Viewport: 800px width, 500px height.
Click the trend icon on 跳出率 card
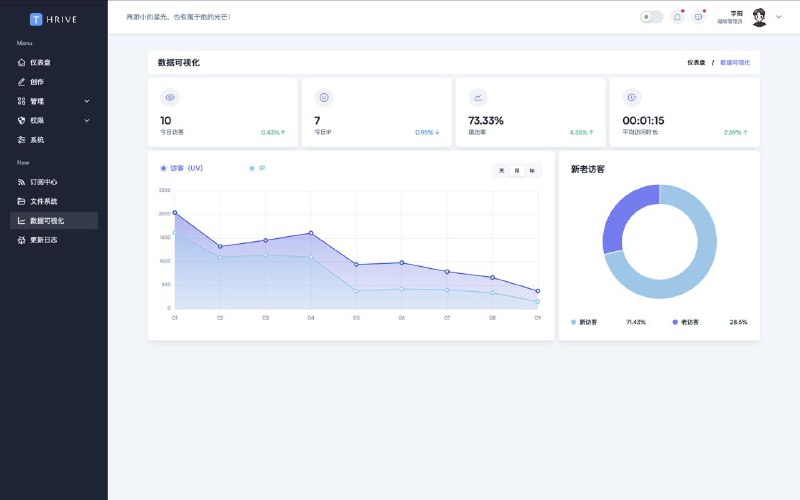(478, 97)
